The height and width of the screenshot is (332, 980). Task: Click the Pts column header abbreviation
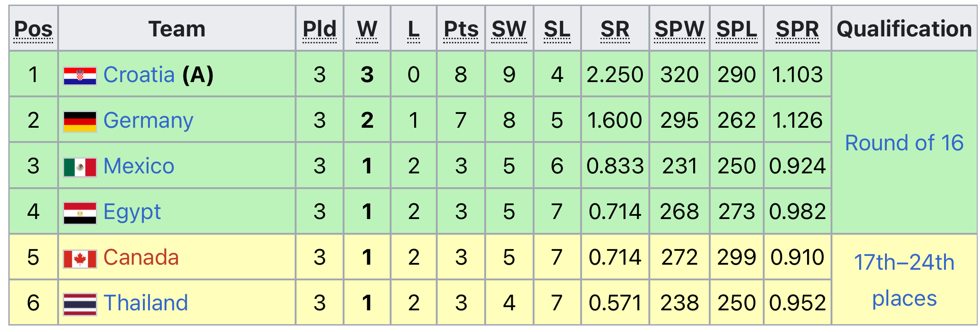(461, 30)
